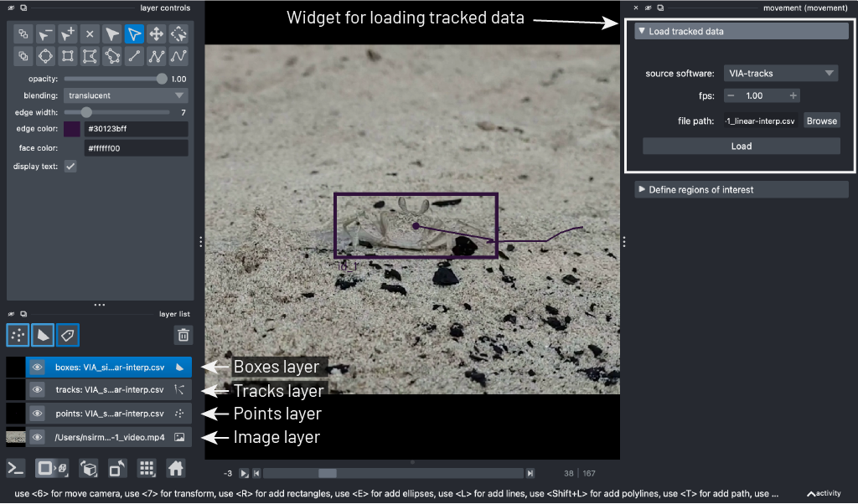Open the edge color swatch picker
Viewport: 858px width, 504px height.
(x=71, y=128)
